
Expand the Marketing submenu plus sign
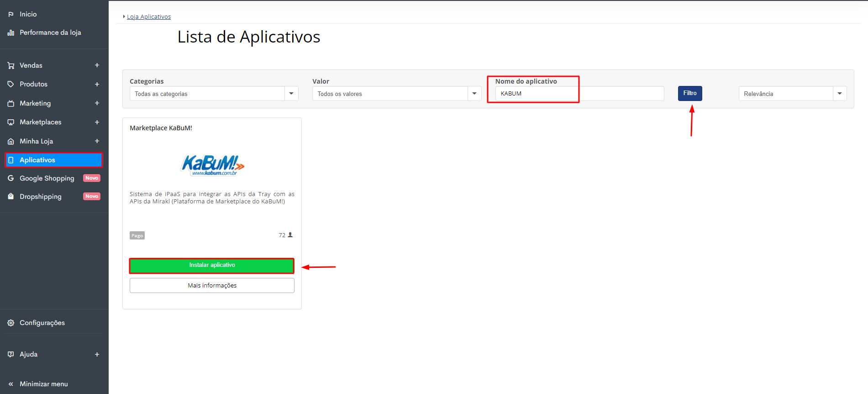point(97,103)
